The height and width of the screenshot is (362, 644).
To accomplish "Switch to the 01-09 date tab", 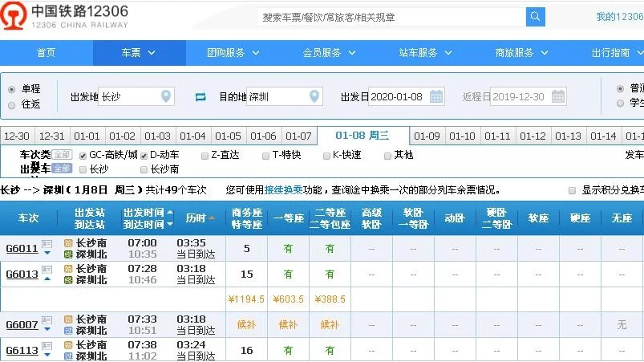I will pos(427,136).
